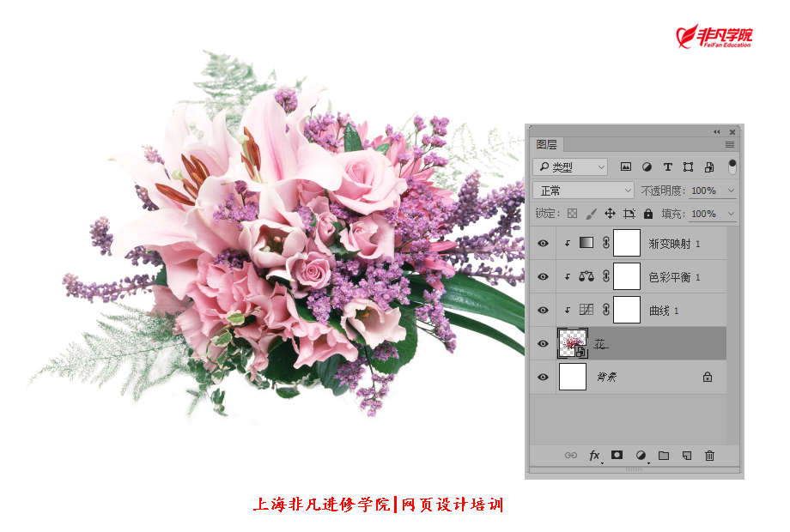Create new fill or adjustment layer
Viewport: 790px width, 532px height.
point(641,455)
